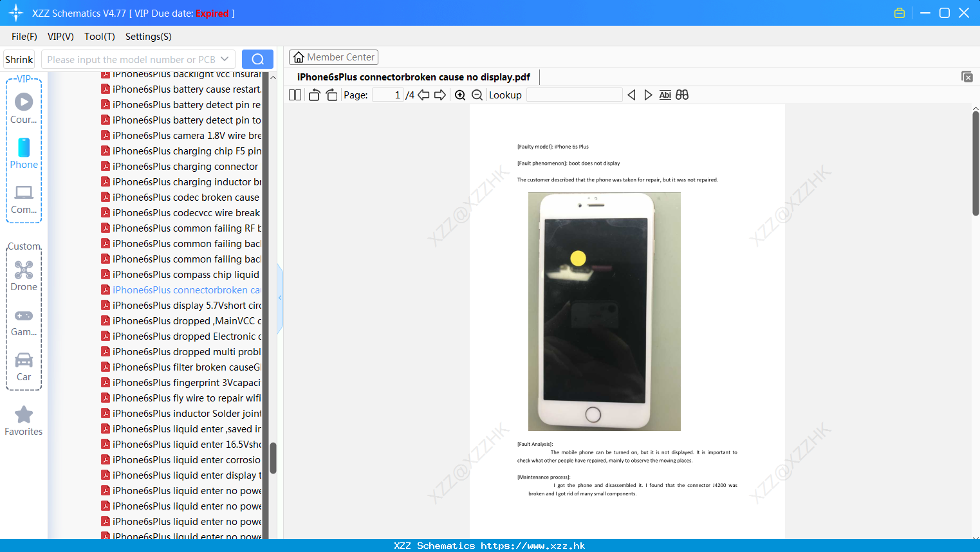980x552 pixels.
Task: Open the Settings(S) menu
Action: [x=149, y=37]
